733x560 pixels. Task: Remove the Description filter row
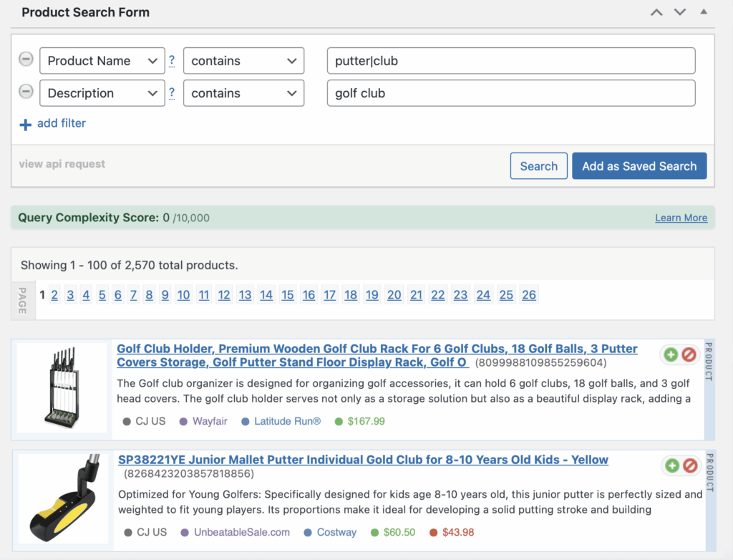tap(26, 92)
